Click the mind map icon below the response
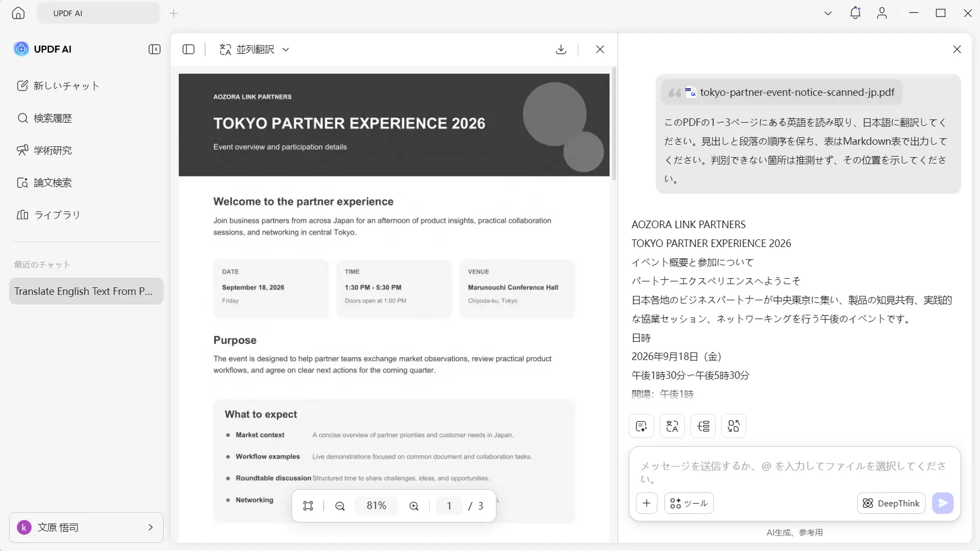The width and height of the screenshot is (980, 551). 703,426
